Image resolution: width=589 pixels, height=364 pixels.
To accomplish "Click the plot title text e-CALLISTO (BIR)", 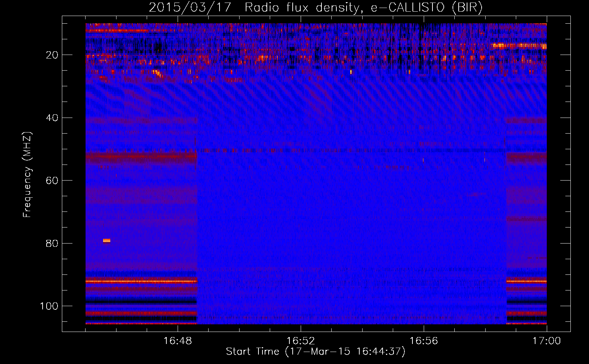I will [x=426, y=8].
